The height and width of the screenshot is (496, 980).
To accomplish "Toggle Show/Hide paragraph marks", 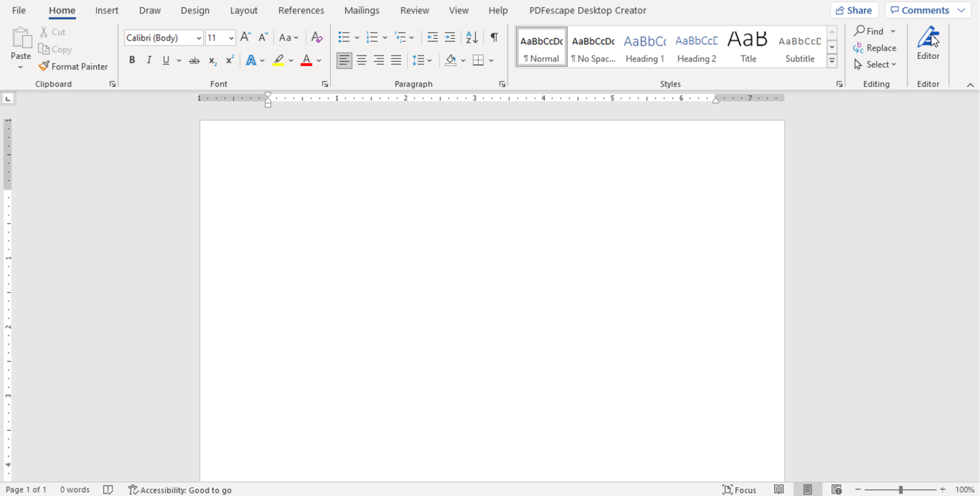I will click(x=494, y=38).
